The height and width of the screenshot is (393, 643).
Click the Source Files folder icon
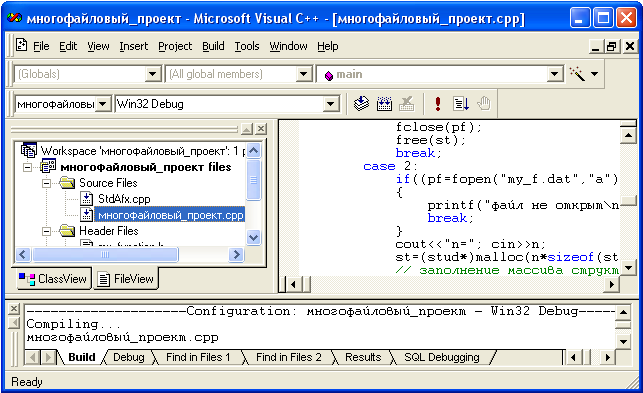click(67, 183)
